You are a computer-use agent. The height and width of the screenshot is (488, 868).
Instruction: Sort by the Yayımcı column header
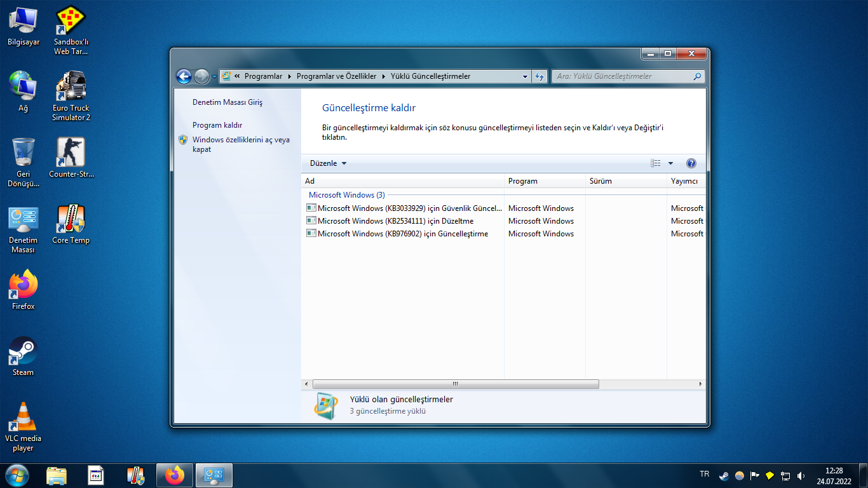[x=686, y=181]
